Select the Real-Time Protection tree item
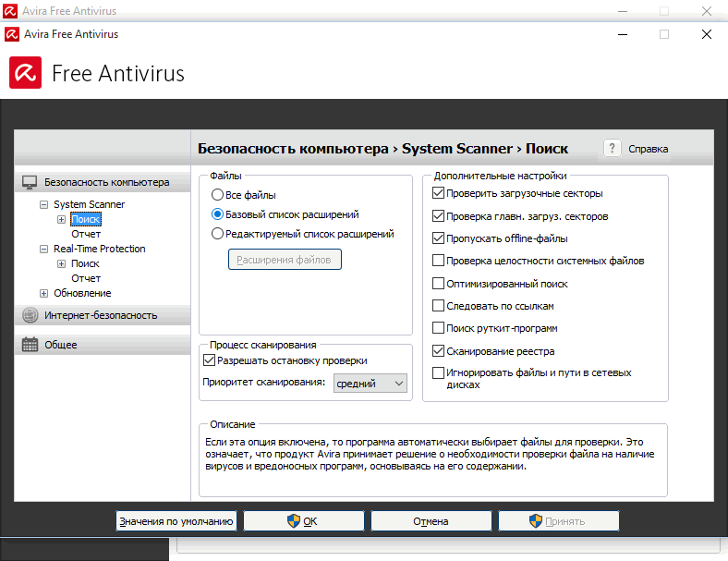 (x=100, y=249)
